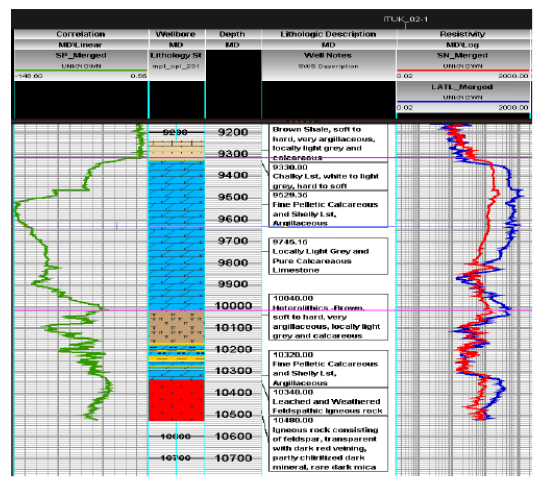Click depth label 9800

(x=233, y=263)
